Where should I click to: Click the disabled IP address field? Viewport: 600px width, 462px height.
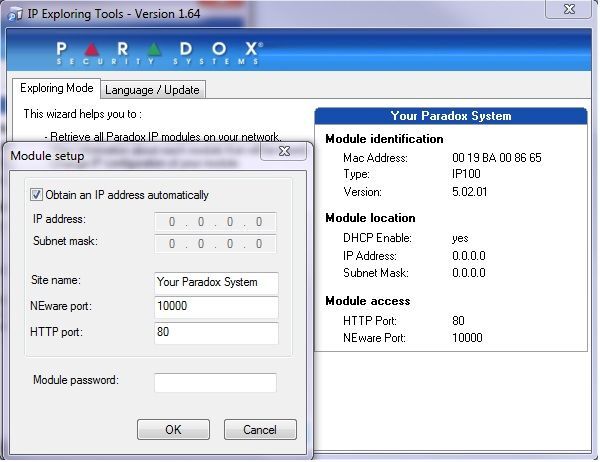[x=216, y=222]
